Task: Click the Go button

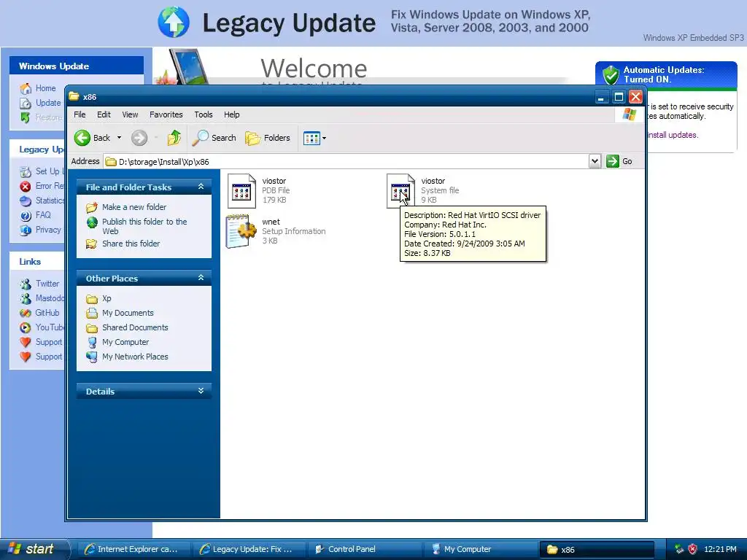Action: (x=619, y=161)
